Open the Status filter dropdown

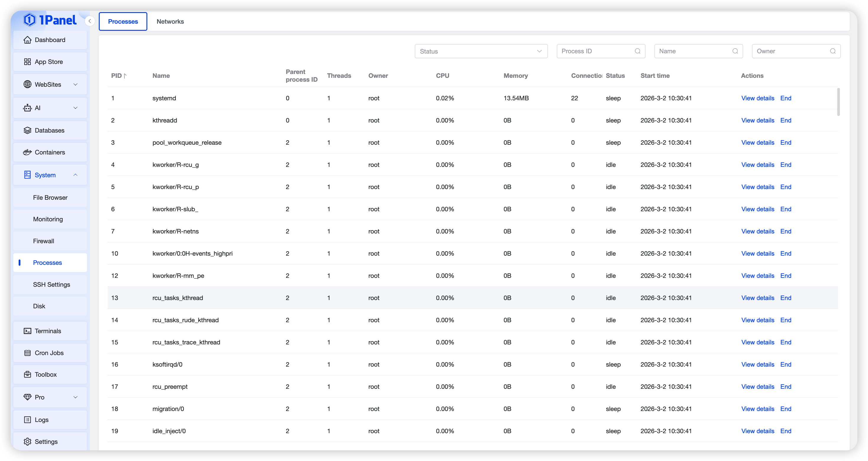tap(481, 51)
